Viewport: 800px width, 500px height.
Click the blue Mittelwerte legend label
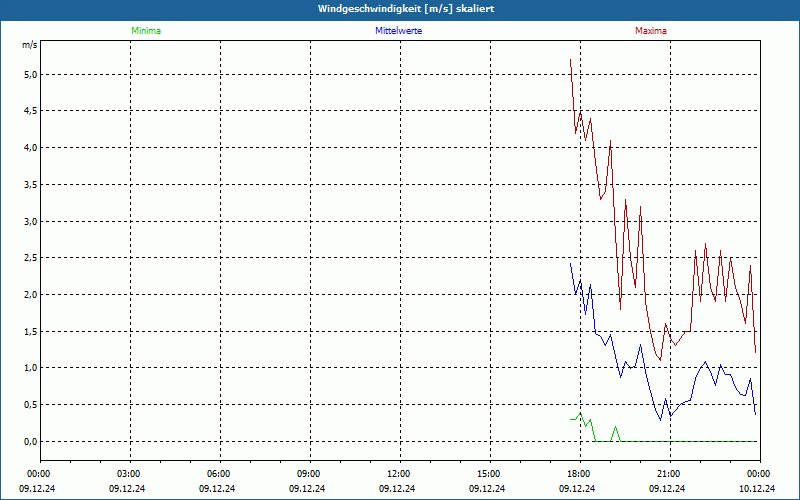click(x=398, y=31)
